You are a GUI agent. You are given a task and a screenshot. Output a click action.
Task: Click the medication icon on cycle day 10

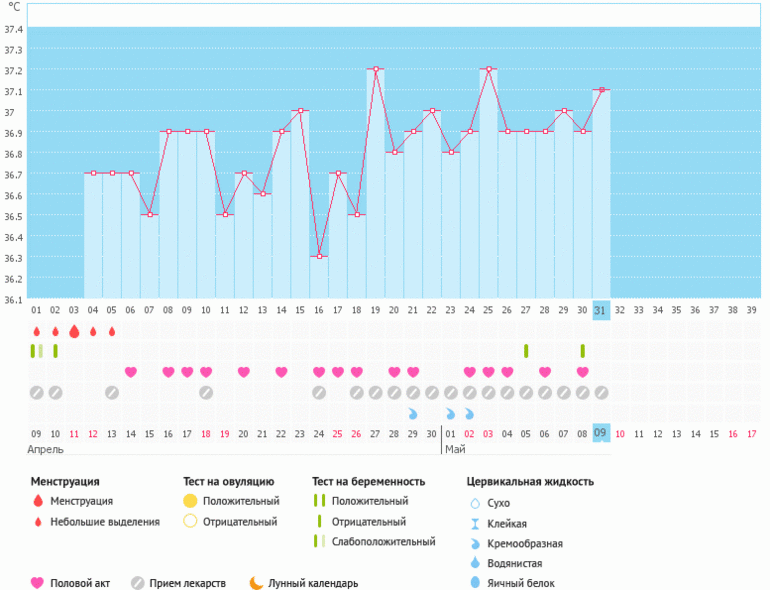tap(206, 393)
